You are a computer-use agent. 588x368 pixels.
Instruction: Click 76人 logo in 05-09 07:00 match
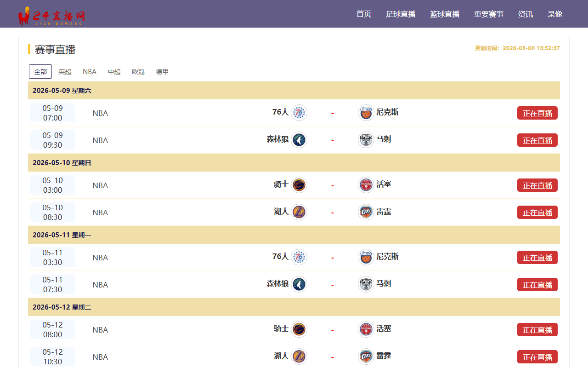[x=299, y=113]
